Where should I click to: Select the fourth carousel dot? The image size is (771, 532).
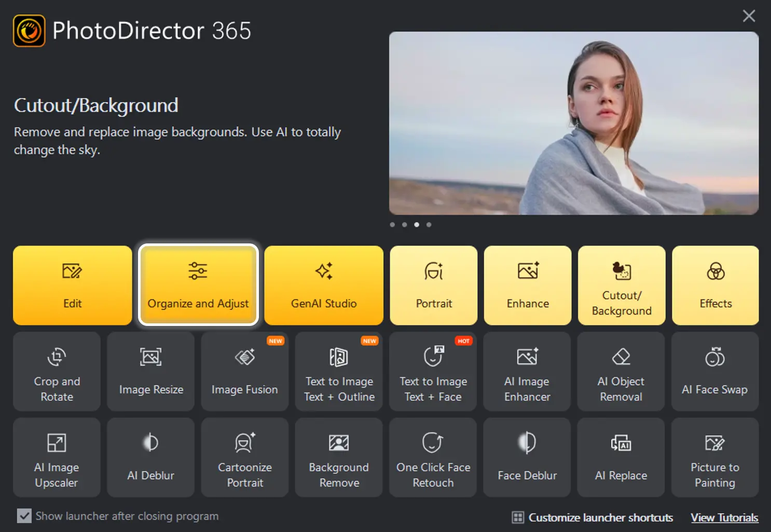429,224
